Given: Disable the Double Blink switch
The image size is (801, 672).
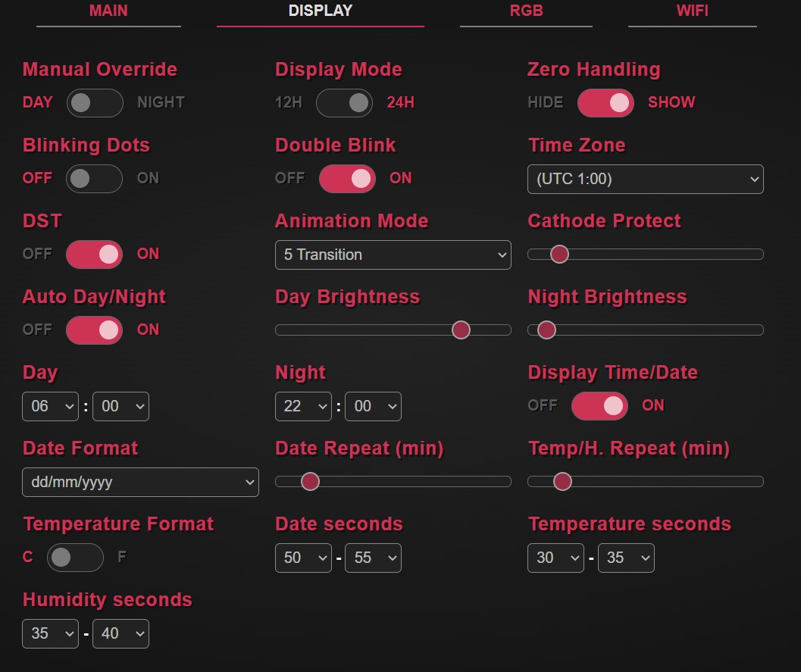Looking at the screenshot, I should point(347,179).
